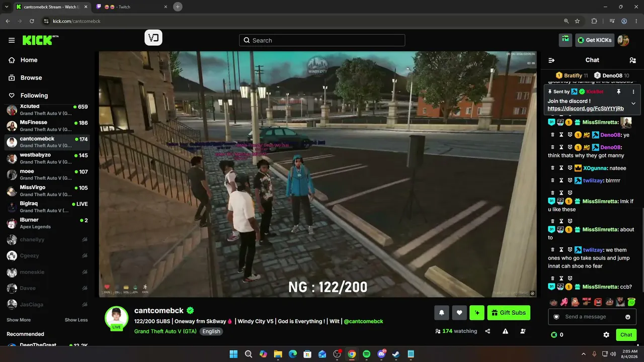Open Xcluted channel in following list
The width and height of the screenshot is (644, 362).
47,110
